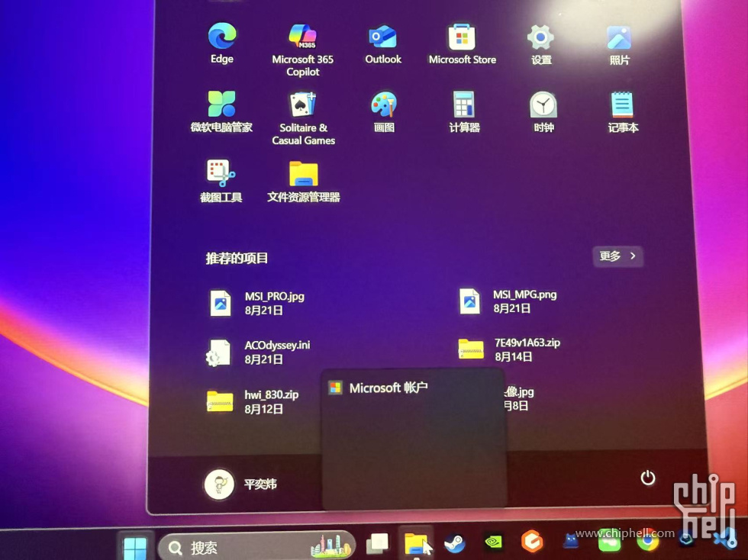Launch Microsoft 365 Copilot
This screenshot has width=748, height=560.
coord(302,50)
